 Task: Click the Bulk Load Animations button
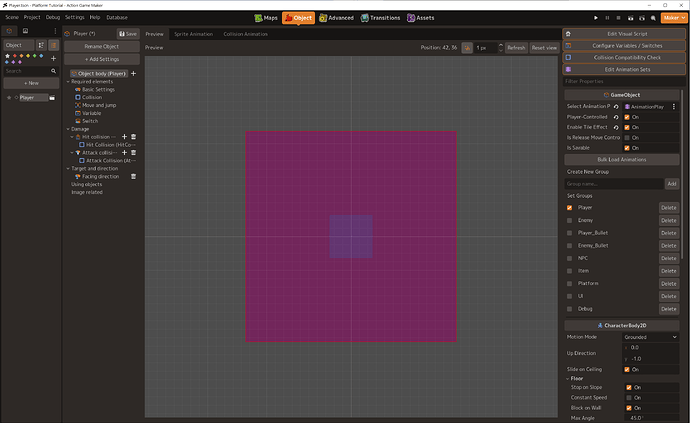pyautogui.click(x=622, y=160)
